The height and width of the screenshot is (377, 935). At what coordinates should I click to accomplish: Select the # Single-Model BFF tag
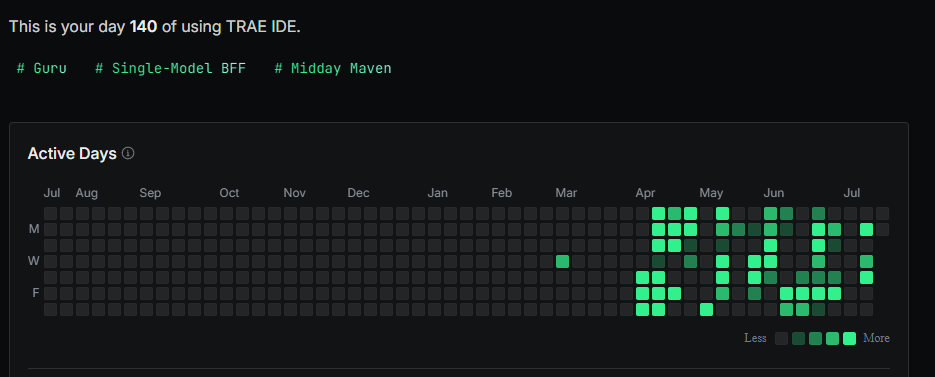coord(170,69)
